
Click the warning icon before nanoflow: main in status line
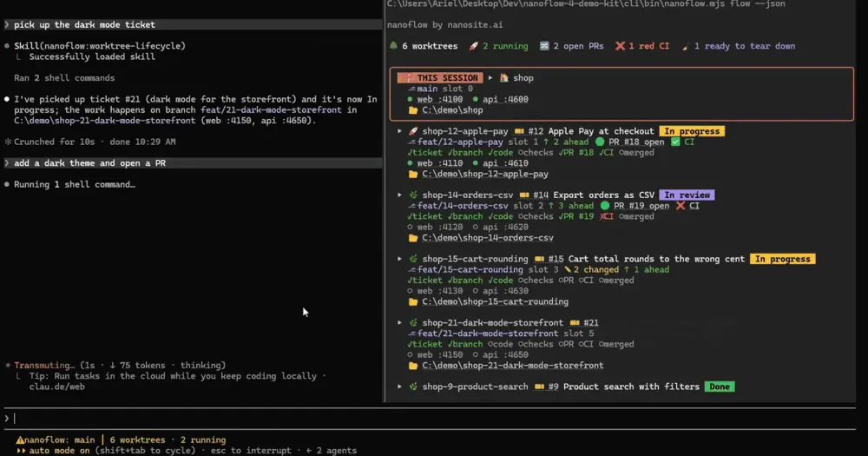pos(20,440)
